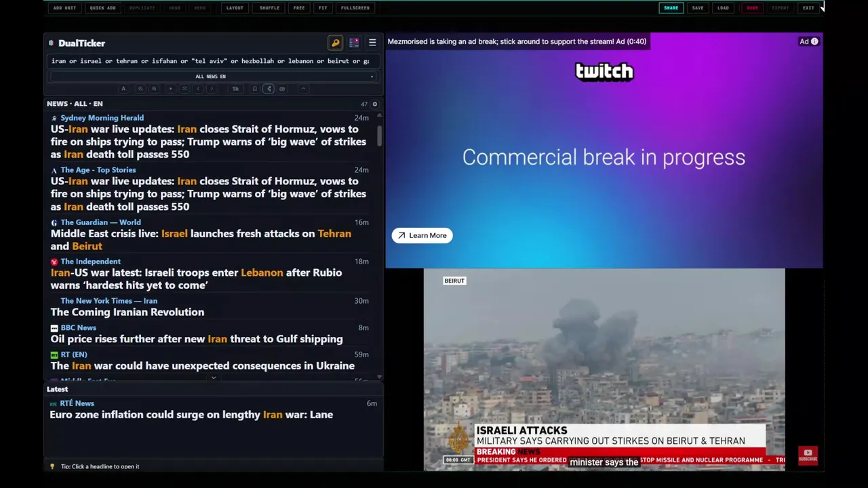Image resolution: width=868 pixels, height=488 pixels.
Task: Expand the news list with down chevron
Action: [x=214, y=378]
